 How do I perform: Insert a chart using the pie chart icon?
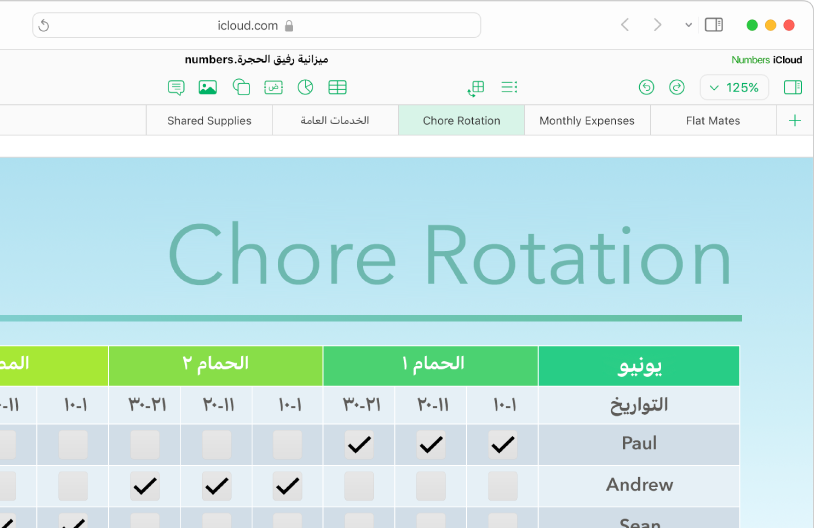pyautogui.click(x=305, y=87)
